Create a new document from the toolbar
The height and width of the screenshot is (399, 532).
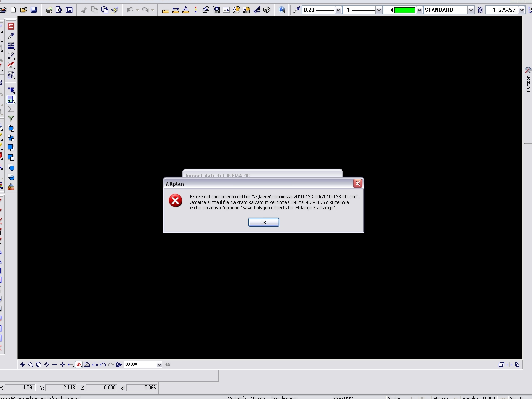pos(13,10)
